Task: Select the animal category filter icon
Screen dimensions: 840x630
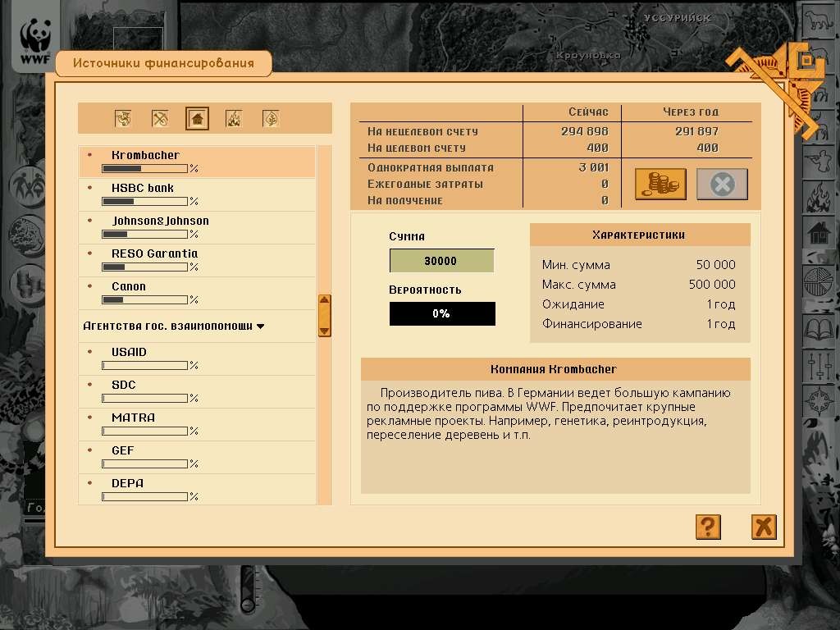Action: tap(123, 118)
